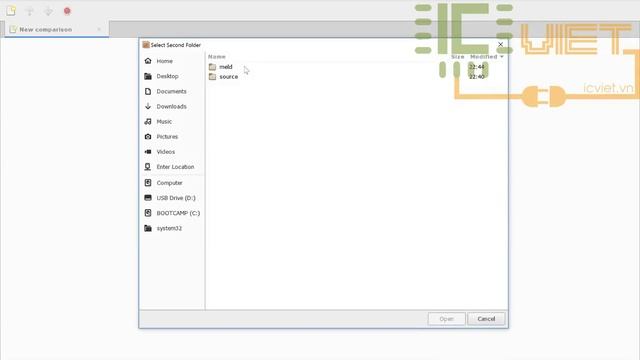Click the Enter Location icon
The width and height of the screenshot is (640, 360).
(148, 167)
